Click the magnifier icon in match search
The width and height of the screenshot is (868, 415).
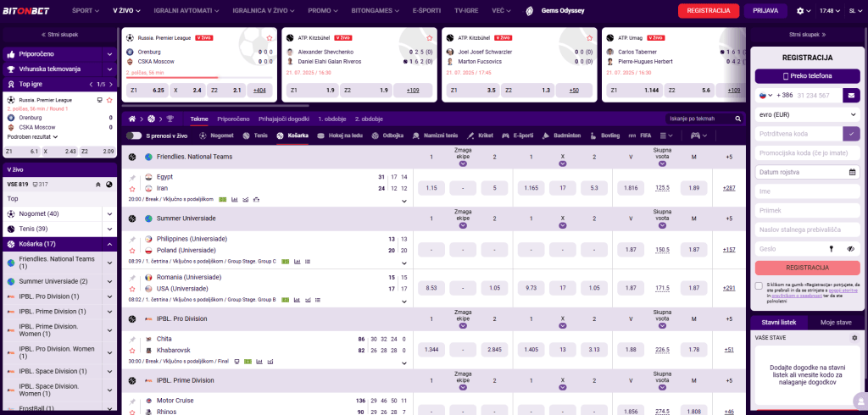(738, 119)
